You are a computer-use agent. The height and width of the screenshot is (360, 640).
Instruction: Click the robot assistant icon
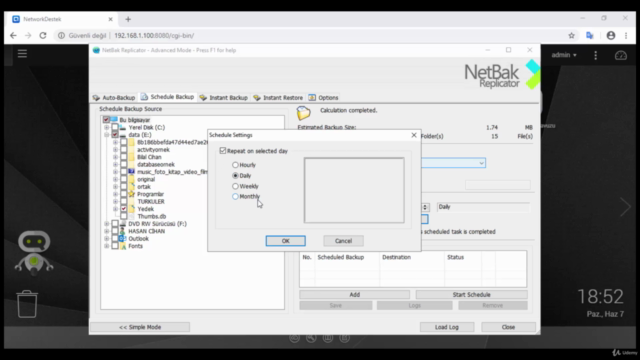(34, 252)
